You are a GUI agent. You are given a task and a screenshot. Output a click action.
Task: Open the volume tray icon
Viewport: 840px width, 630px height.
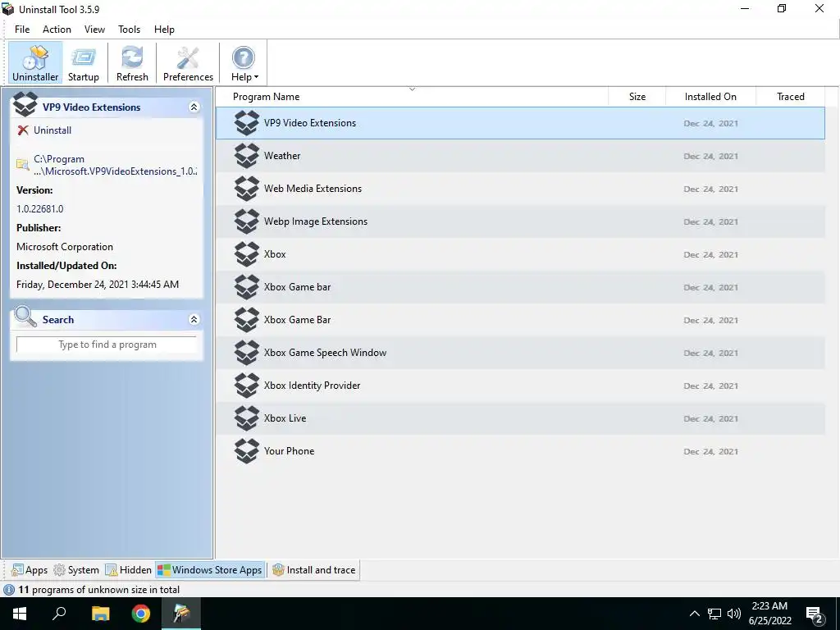tap(734, 614)
